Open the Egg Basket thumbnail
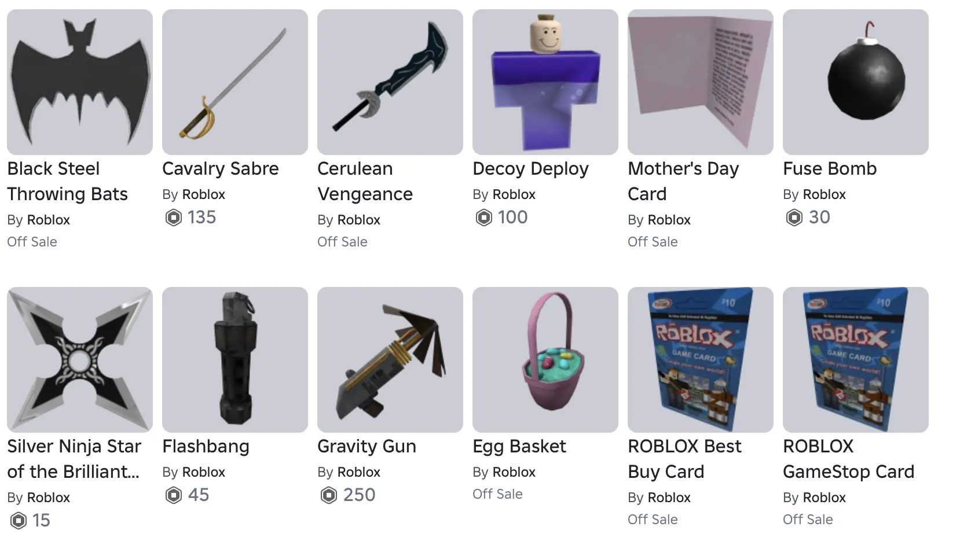960x560 pixels. tap(545, 360)
